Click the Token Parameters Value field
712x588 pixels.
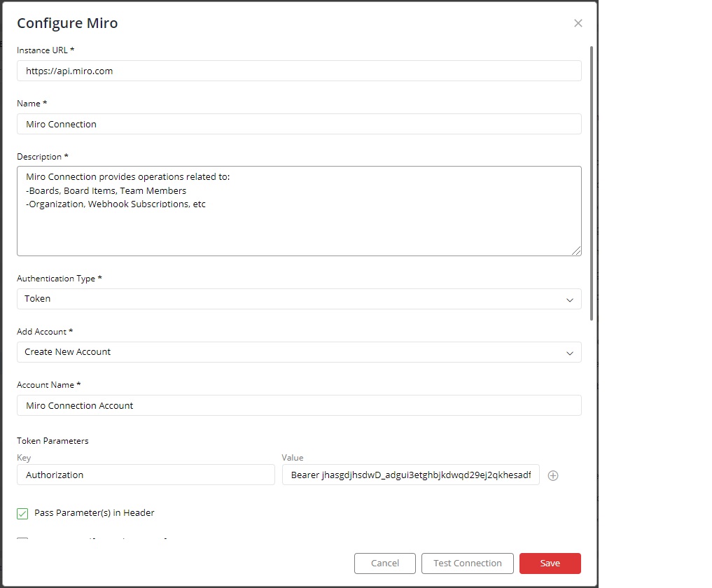click(x=410, y=475)
